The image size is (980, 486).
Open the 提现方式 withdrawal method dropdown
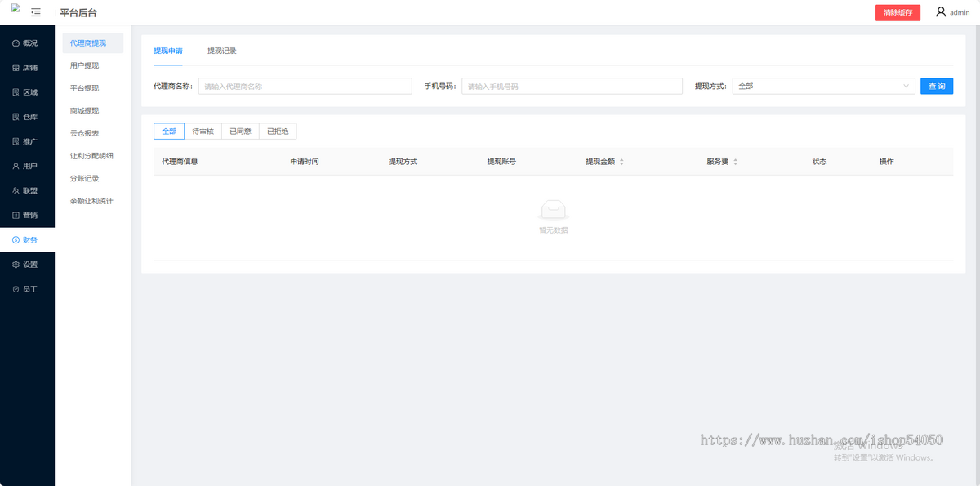[x=823, y=86]
